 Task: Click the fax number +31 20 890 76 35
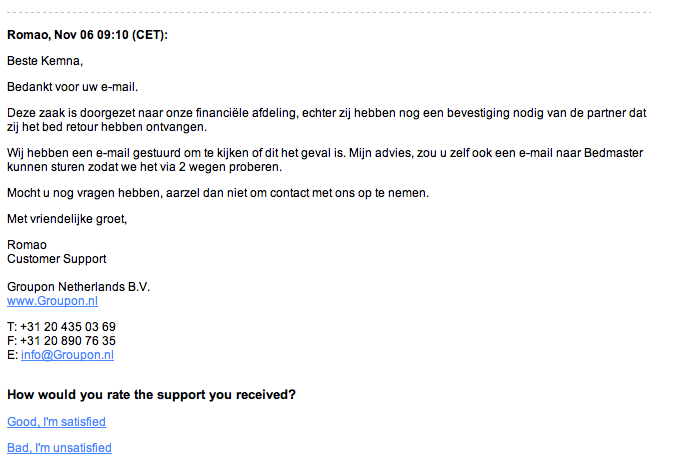pyautogui.click(x=68, y=341)
